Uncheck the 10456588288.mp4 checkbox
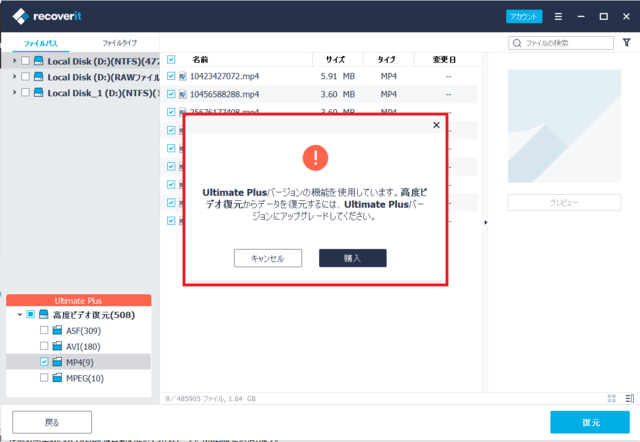Viewport: 640px width, 442px height. 171,94
